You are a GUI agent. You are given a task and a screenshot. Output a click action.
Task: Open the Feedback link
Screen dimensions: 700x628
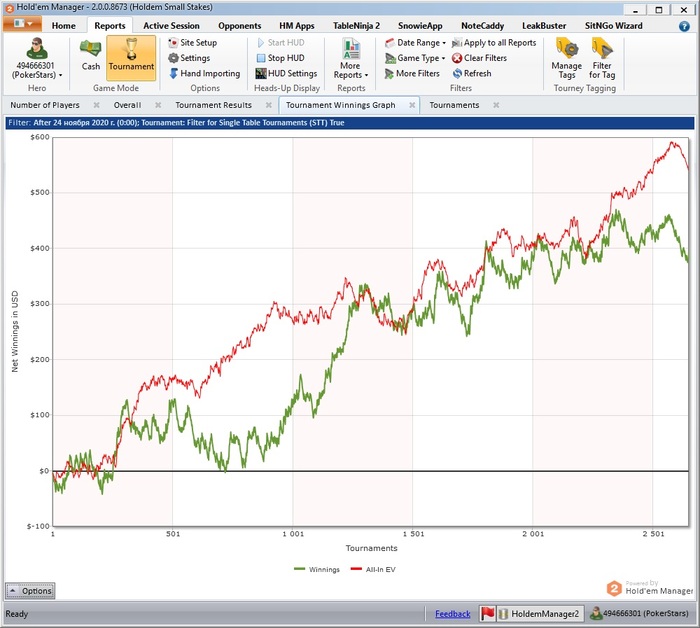(x=453, y=614)
